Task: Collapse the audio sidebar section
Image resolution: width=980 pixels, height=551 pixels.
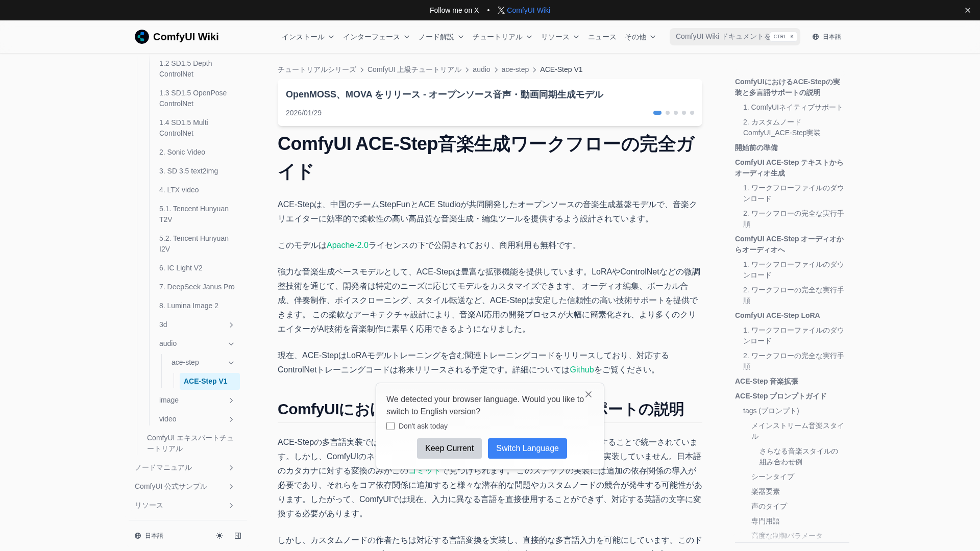Action: 231,344
